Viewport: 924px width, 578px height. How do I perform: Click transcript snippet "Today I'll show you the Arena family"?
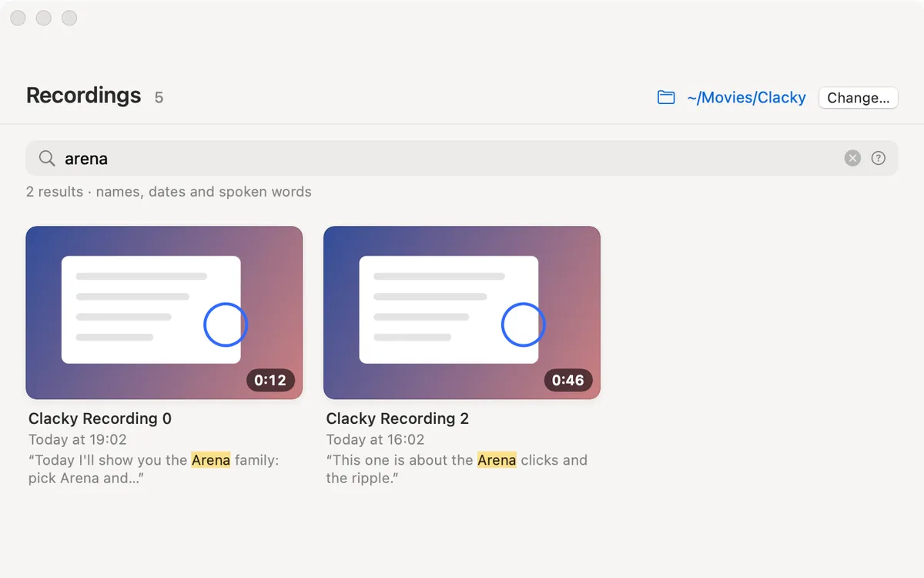[154, 469]
